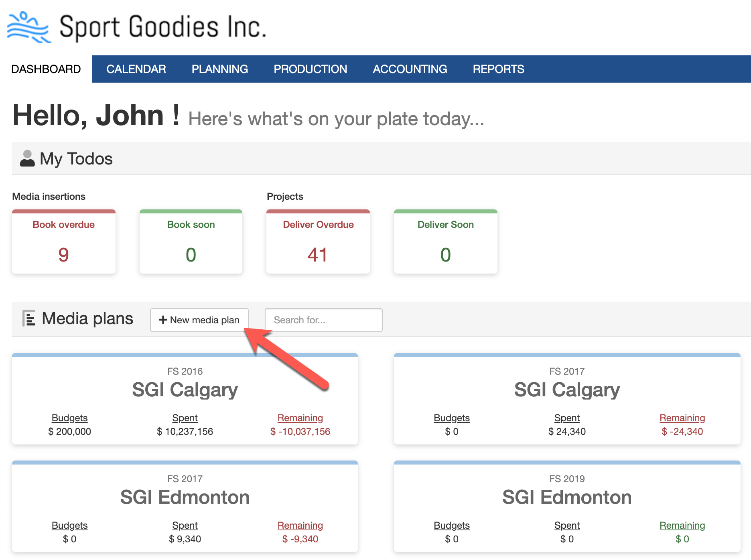Image resolution: width=751 pixels, height=560 pixels.
Task: Open the FS 2019 SGI Edmonton plan title
Action: 567,497
